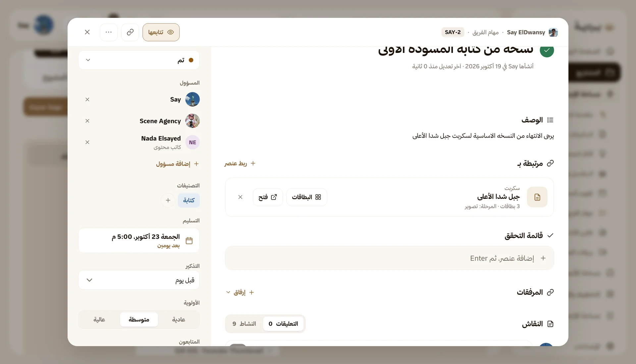Click the المرفقات attachments icon

click(x=551, y=292)
